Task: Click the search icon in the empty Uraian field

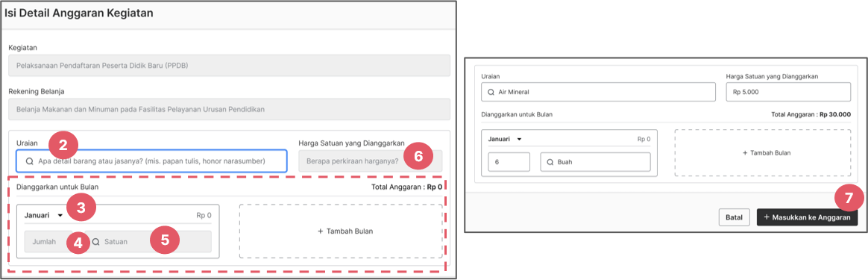Action: (29, 161)
